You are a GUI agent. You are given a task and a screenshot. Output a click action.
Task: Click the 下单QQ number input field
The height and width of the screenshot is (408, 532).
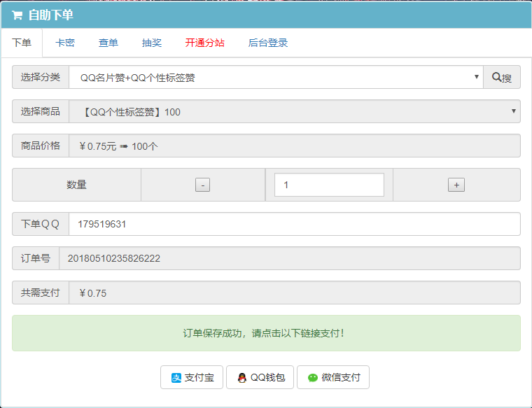point(295,224)
